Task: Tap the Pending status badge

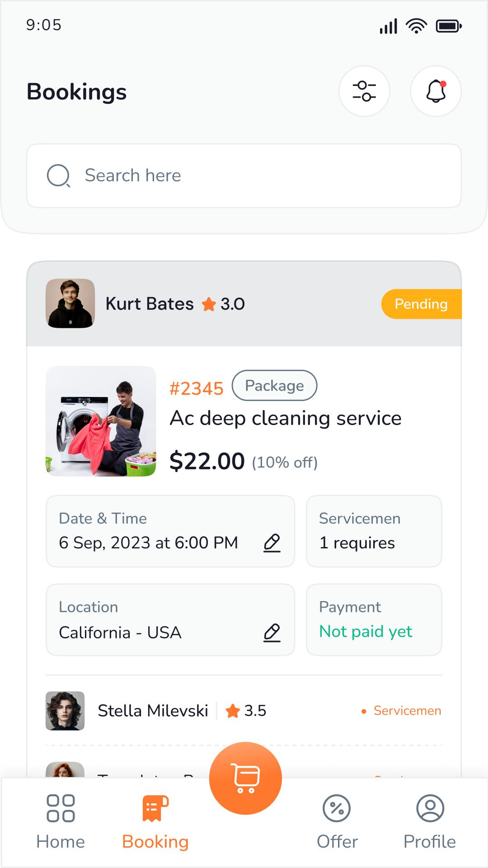Action: pyautogui.click(x=421, y=304)
